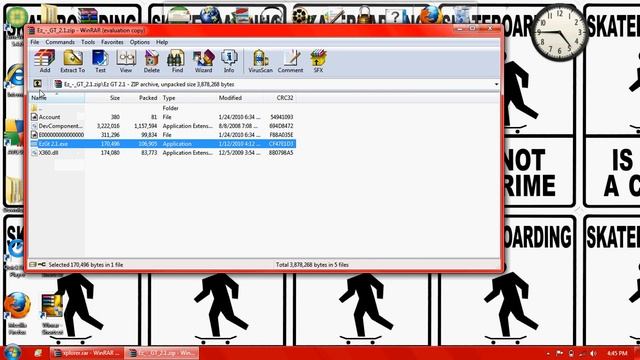Image resolution: width=640 pixels, height=360 pixels.
Task: Click the volume tray icon
Action: pyautogui.click(x=593, y=353)
